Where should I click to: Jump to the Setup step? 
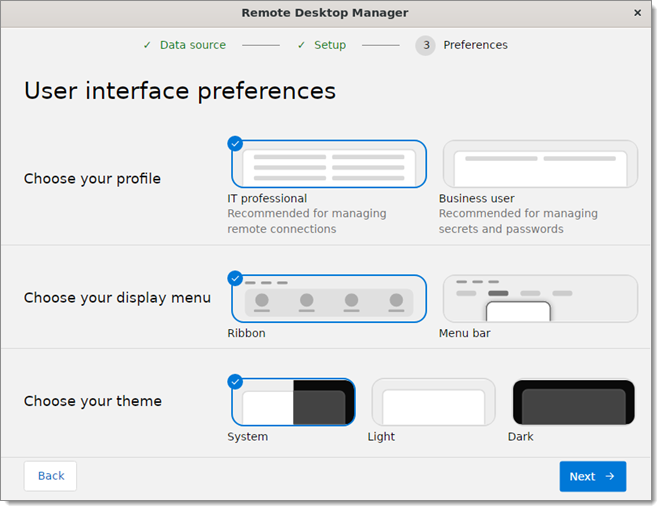(330, 45)
